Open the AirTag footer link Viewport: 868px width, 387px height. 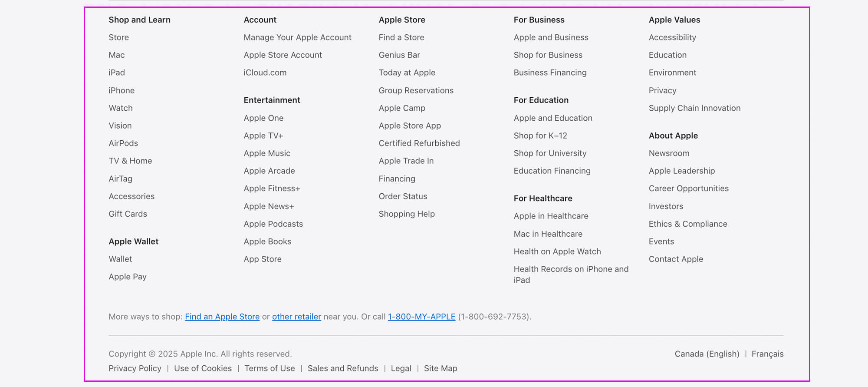[120, 179]
